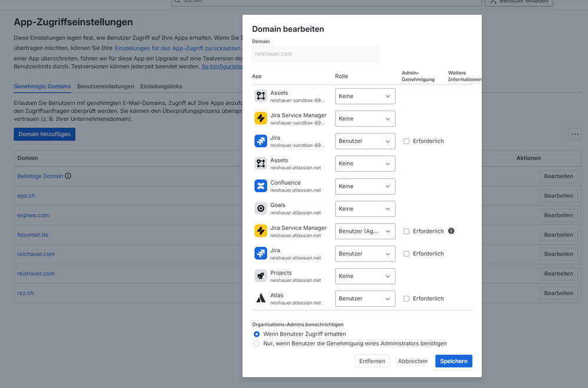Switch to Einladungslinks tab
This screenshot has width=588, height=388.
[161, 86]
